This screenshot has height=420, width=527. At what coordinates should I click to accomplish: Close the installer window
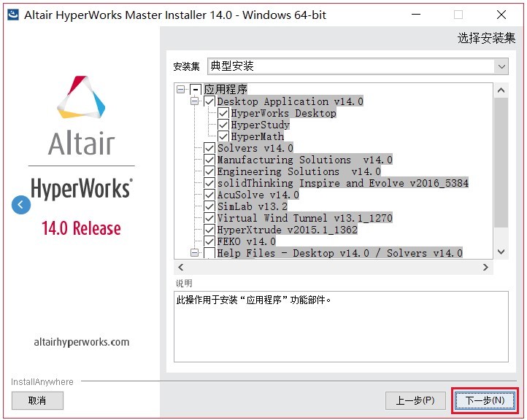coord(501,15)
